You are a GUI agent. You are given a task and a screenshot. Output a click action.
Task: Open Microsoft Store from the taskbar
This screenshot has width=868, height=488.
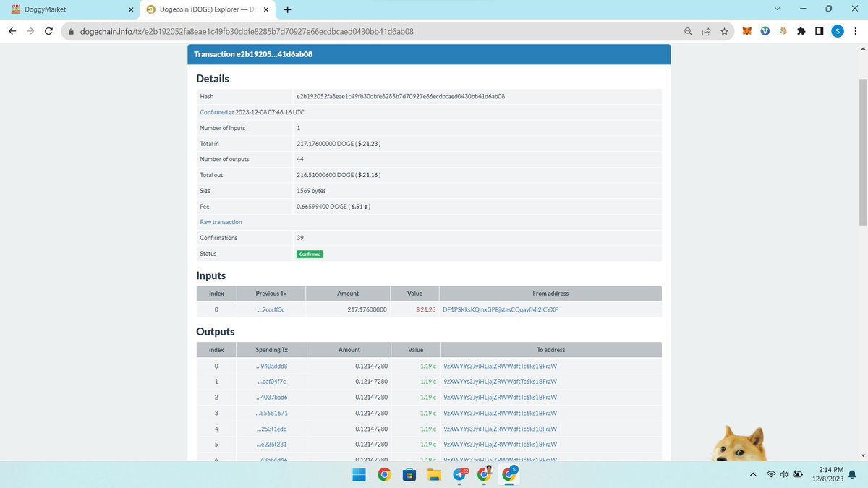click(409, 475)
